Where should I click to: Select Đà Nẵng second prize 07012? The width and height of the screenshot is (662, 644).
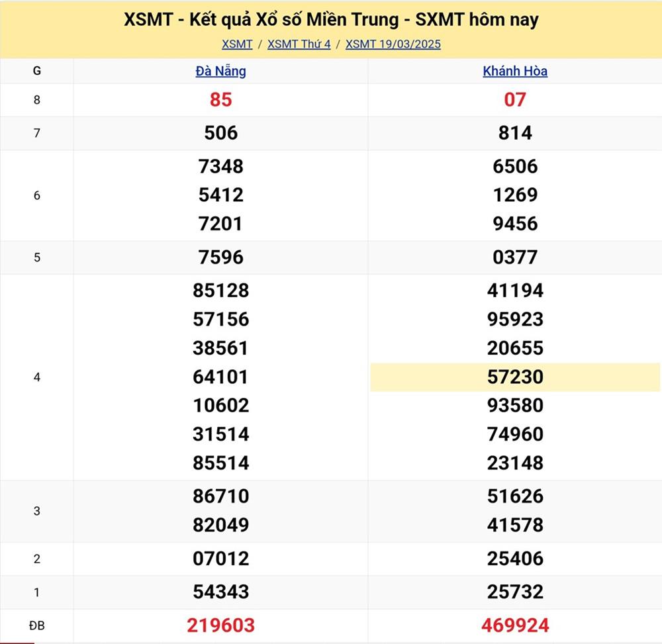coord(220,559)
